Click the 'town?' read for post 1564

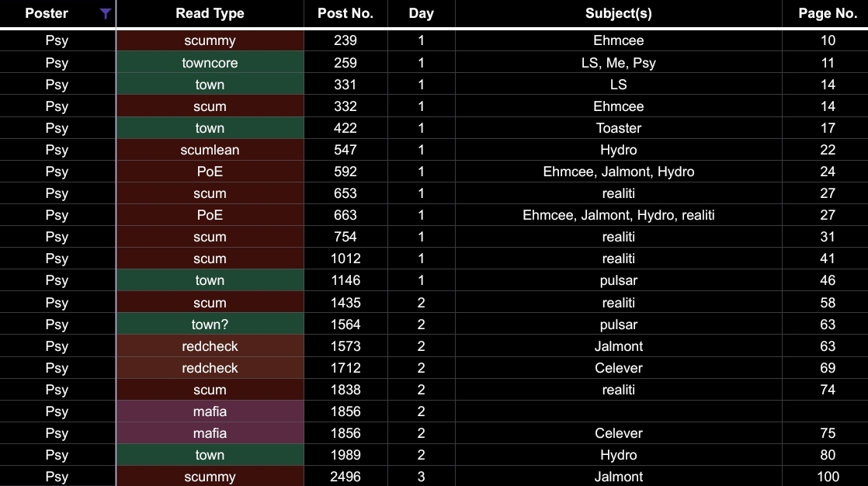(x=210, y=325)
